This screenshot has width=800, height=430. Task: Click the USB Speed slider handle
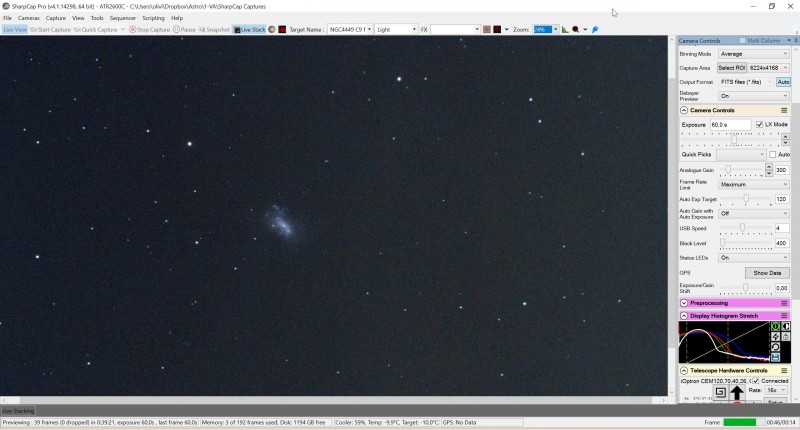742,227
